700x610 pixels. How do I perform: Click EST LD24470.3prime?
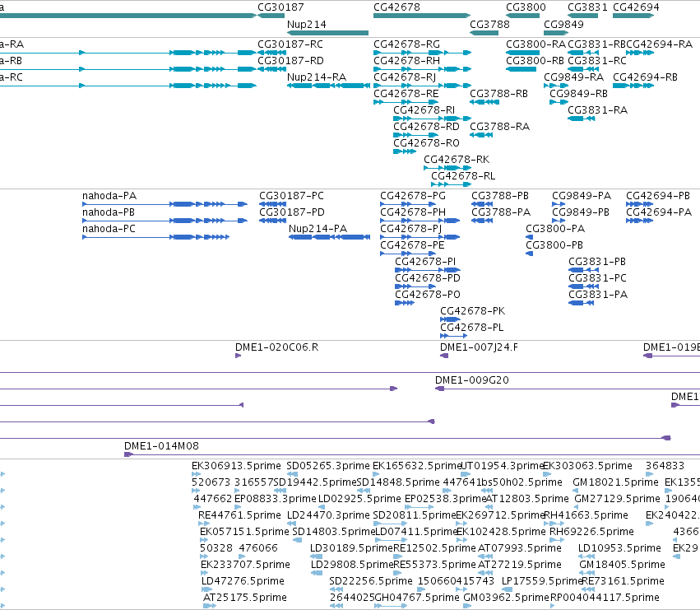pyautogui.click(x=328, y=515)
